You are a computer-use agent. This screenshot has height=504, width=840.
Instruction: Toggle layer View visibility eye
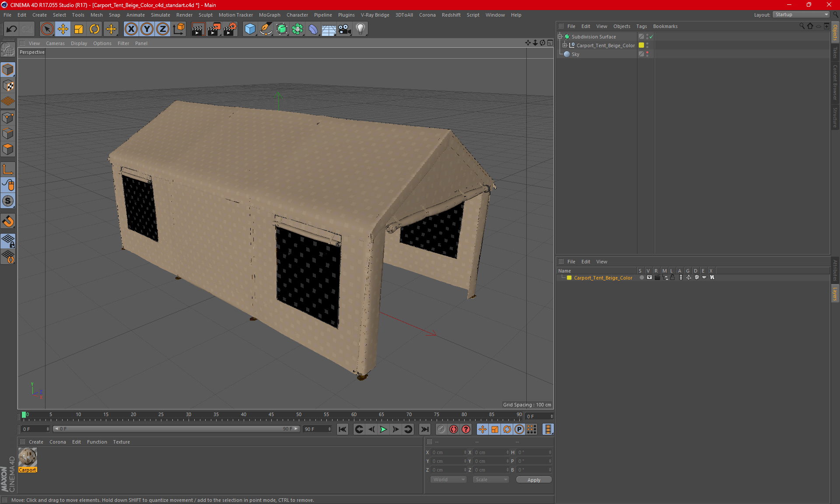pyautogui.click(x=649, y=277)
